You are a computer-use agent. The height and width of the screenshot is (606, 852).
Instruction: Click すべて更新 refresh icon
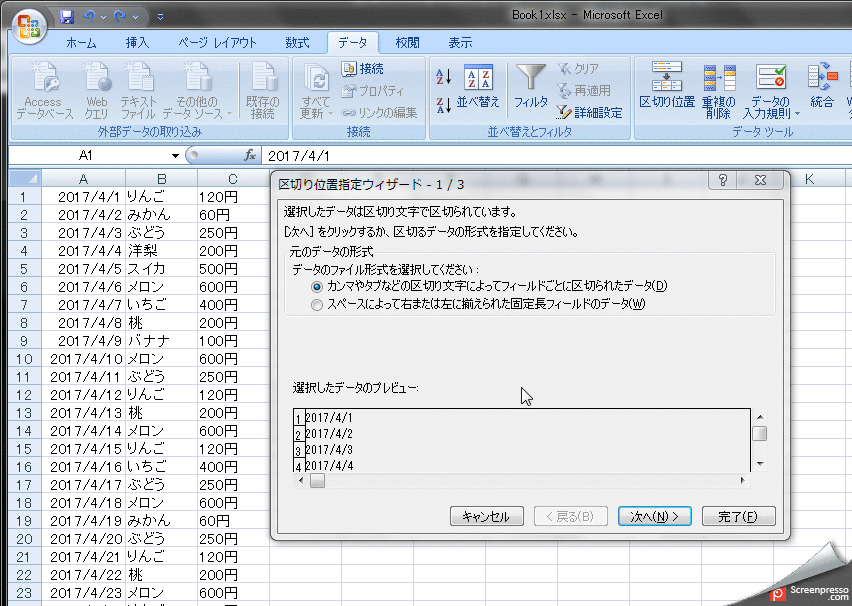pyautogui.click(x=316, y=90)
